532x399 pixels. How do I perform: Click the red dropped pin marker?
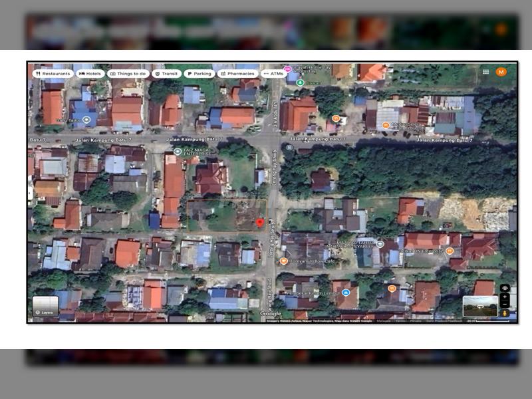260,223
